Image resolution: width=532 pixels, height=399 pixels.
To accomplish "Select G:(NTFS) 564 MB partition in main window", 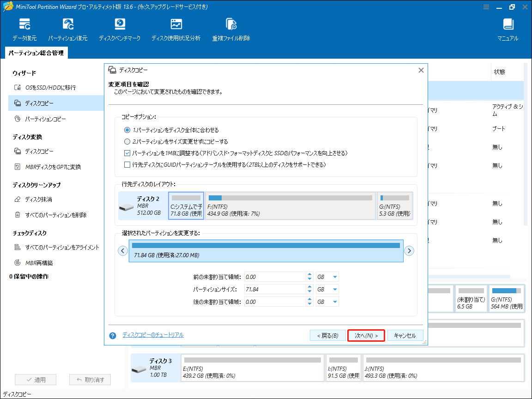I will [507, 299].
